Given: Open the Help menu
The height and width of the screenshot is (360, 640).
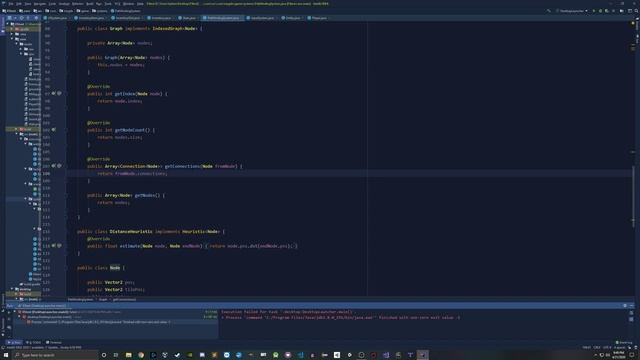Looking at the screenshot, I should click(x=140, y=4).
